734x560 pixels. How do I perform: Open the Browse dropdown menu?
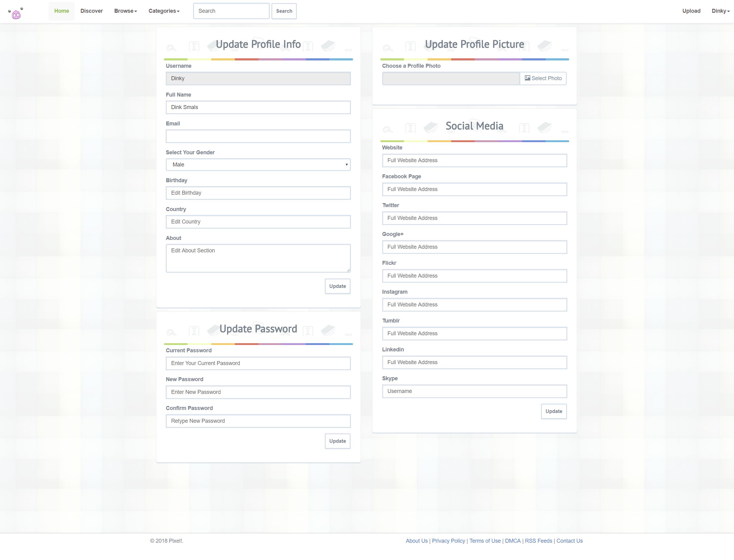coord(125,11)
